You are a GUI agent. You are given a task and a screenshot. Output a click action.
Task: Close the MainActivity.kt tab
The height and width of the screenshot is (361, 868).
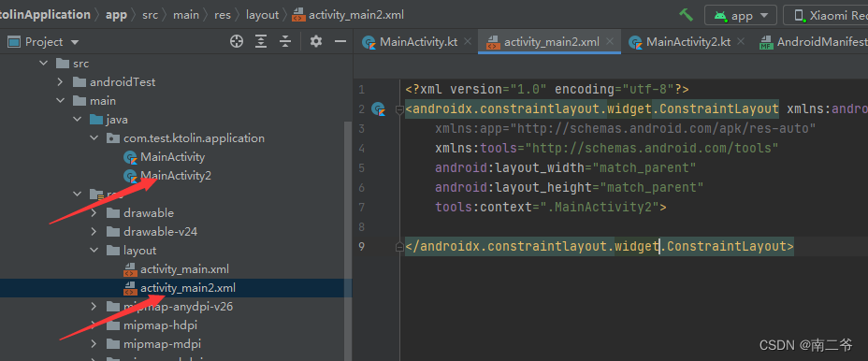tap(468, 41)
